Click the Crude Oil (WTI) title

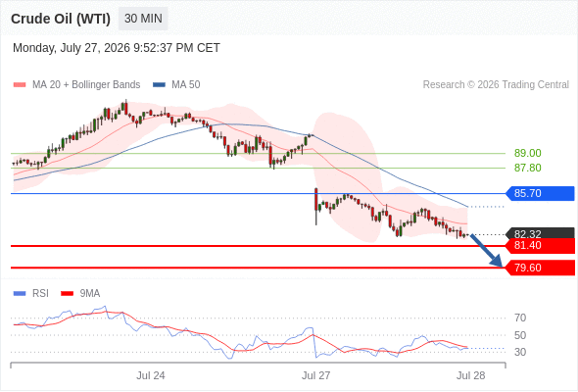61,19
